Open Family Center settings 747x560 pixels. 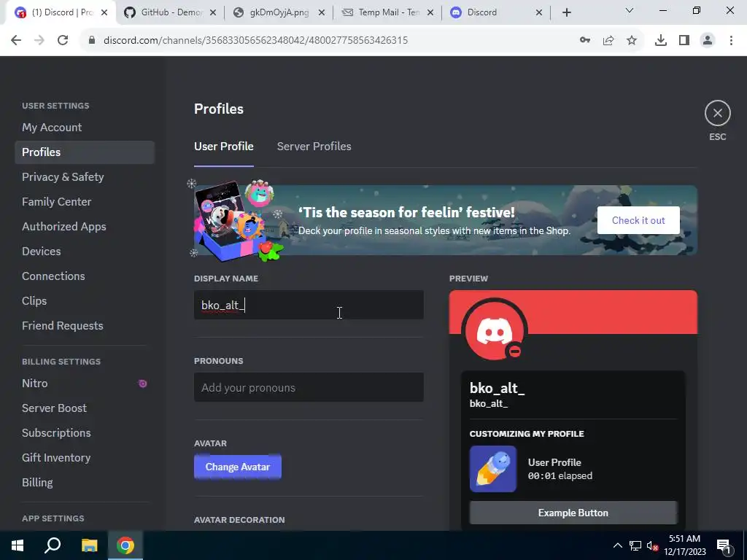pos(85,202)
